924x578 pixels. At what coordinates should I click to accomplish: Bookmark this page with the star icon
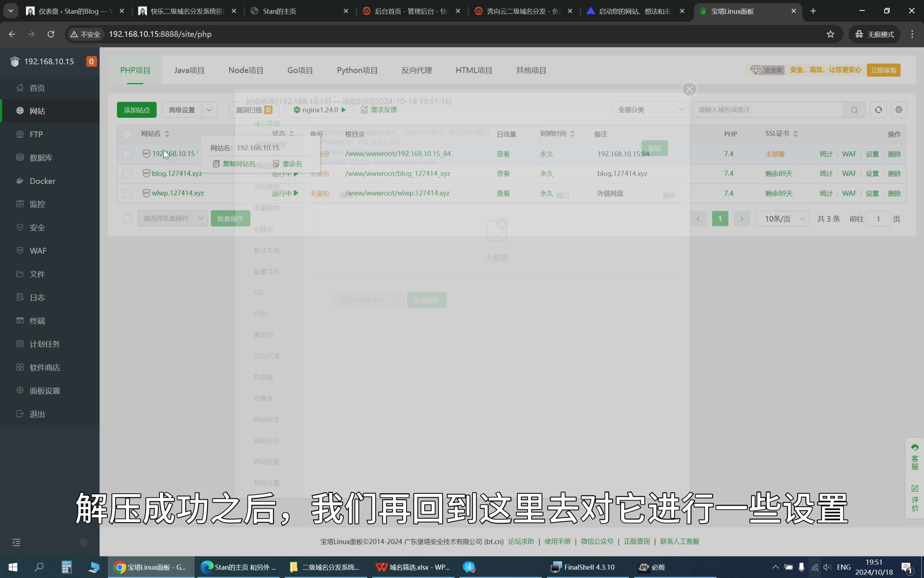coord(830,34)
